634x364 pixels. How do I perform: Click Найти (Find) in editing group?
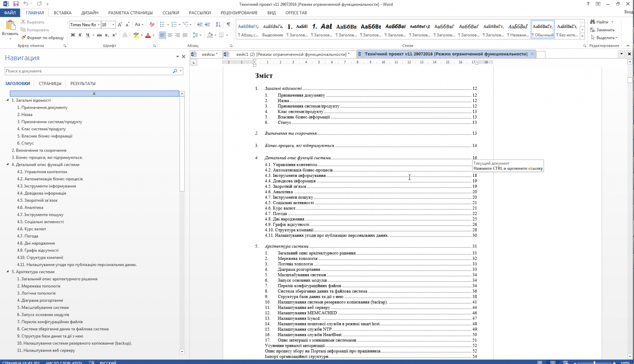(x=602, y=22)
